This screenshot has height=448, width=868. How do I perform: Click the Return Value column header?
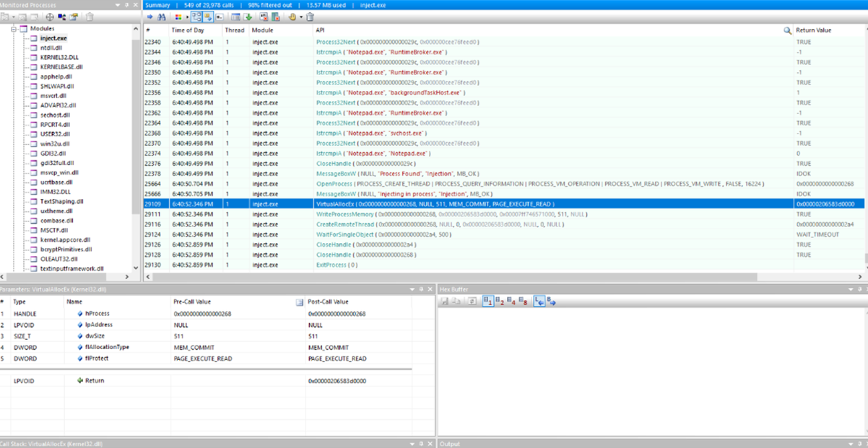tap(813, 31)
